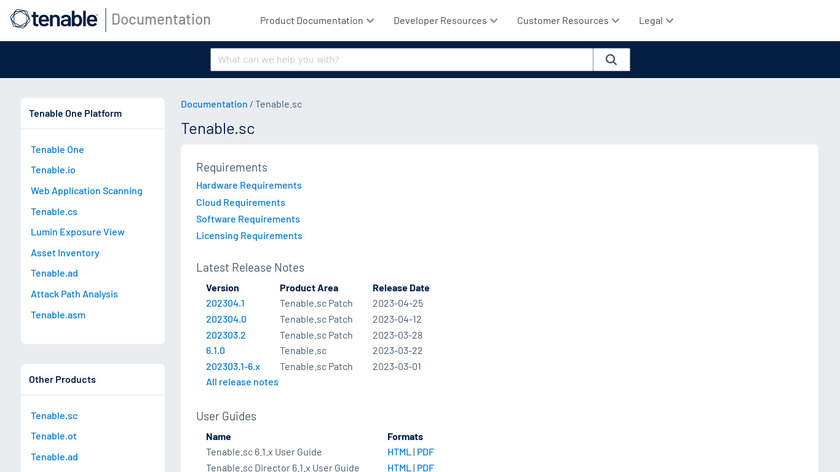Viewport: 840px width, 472px height.
Task: Click the Other Products panel heading
Action: (x=62, y=380)
